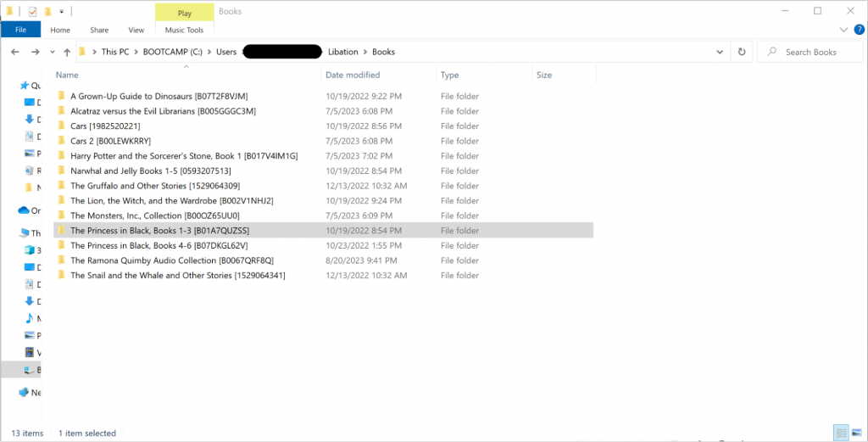
Task: Click folder icon for Cars 2 [B00LEWKRRY]
Action: [61, 141]
